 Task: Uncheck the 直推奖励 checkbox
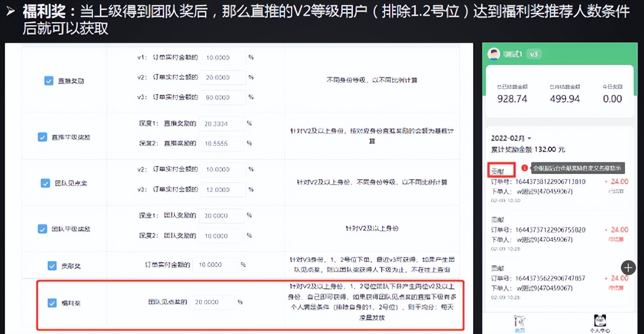[48, 80]
